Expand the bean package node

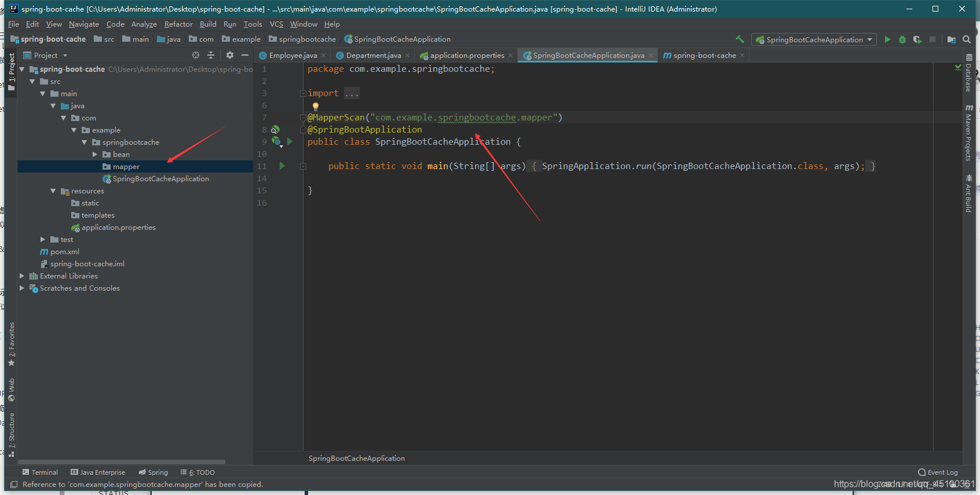coord(95,155)
